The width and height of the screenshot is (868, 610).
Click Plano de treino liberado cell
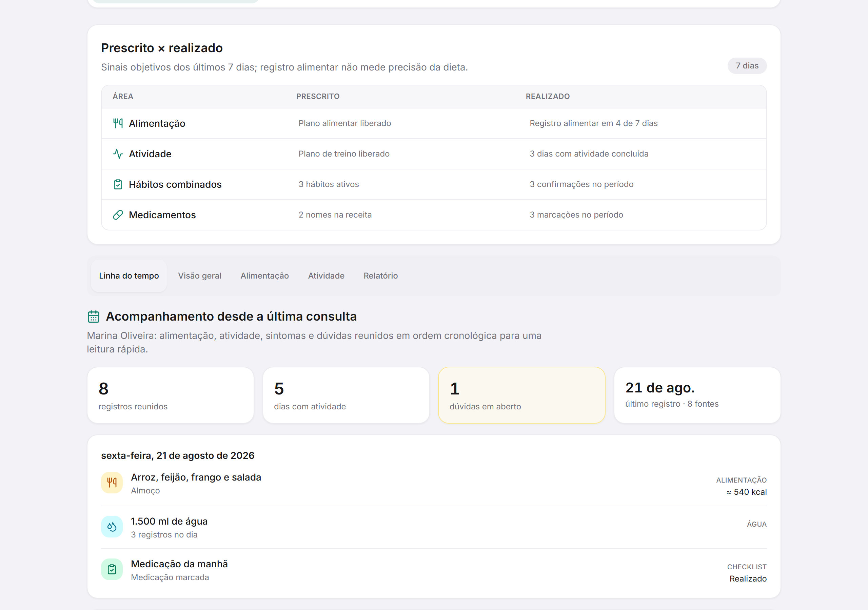click(344, 154)
